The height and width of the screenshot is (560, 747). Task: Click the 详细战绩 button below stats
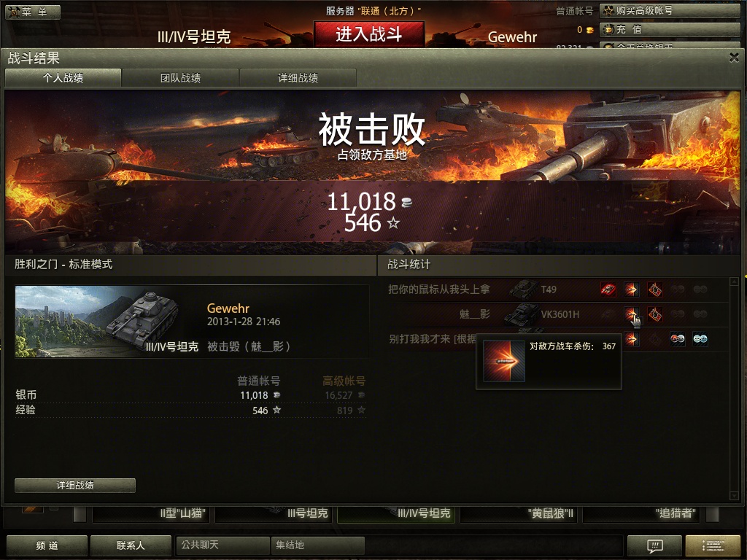pyautogui.click(x=75, y=485)
